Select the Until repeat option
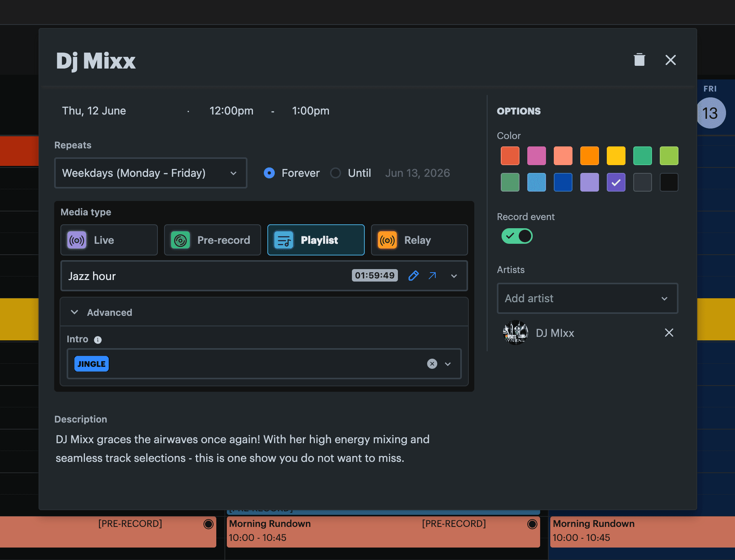The image size is (735, 560). [336, 173]
